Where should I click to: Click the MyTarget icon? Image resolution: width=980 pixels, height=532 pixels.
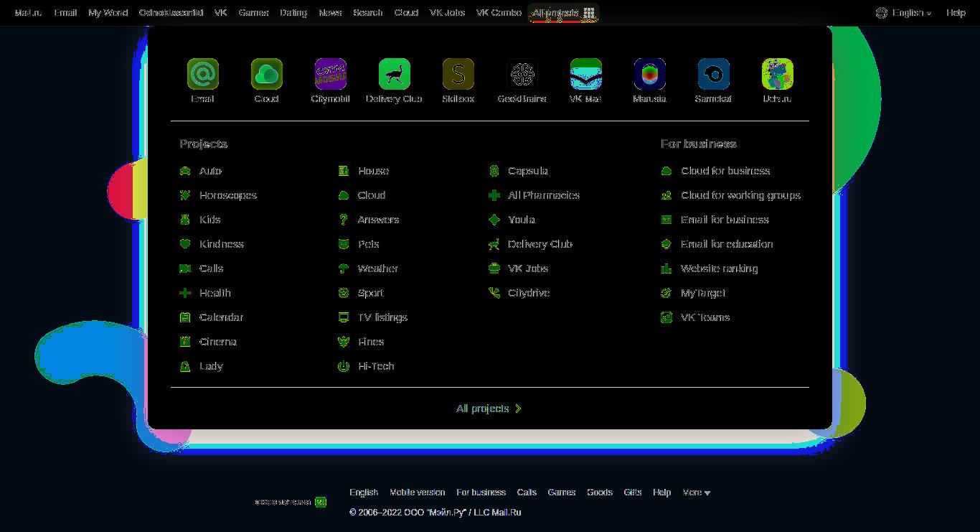[x=666, y=293]
